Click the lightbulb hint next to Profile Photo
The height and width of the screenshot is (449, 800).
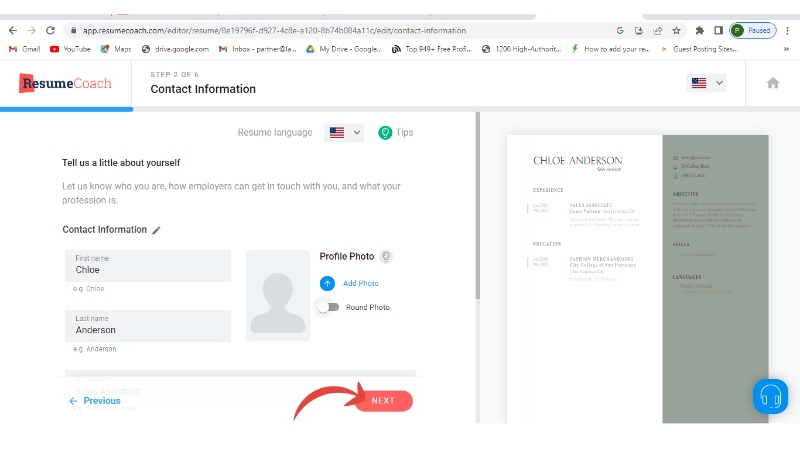[x=385, y=257]
